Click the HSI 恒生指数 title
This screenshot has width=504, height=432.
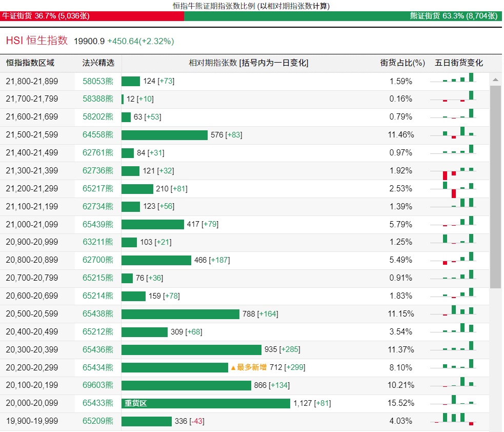coord(36,41)
